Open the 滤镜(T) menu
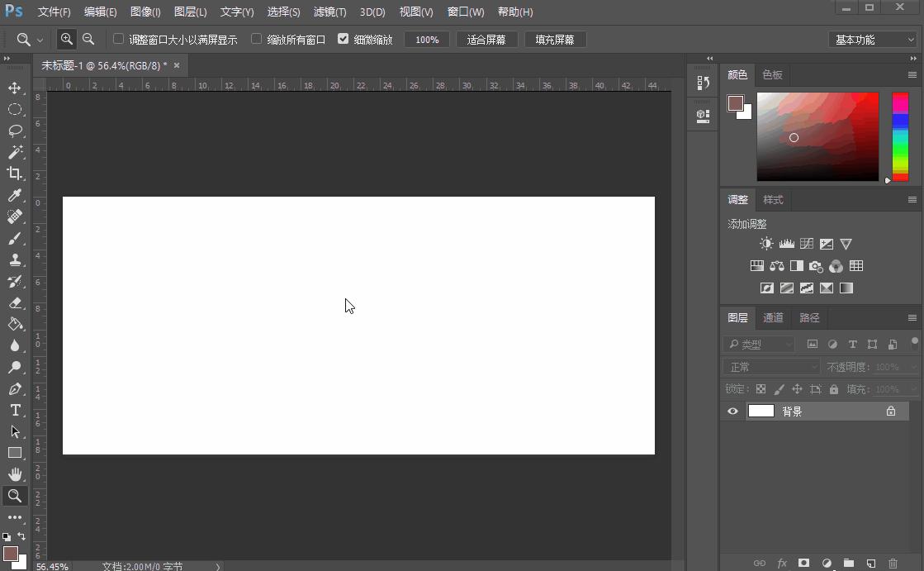Screen dimensions: 924x571 (329, 12)
